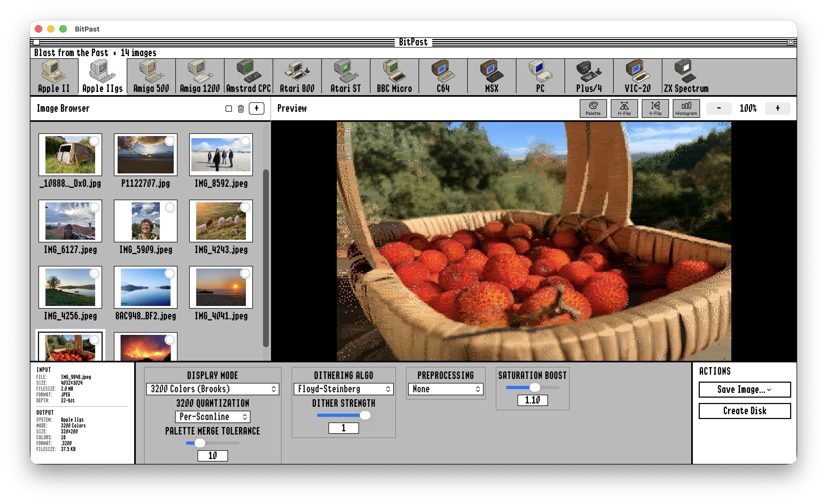This screenshot has height=504, width=827.
Task: Click the Save Image... button
Action: tap(744, 389)
